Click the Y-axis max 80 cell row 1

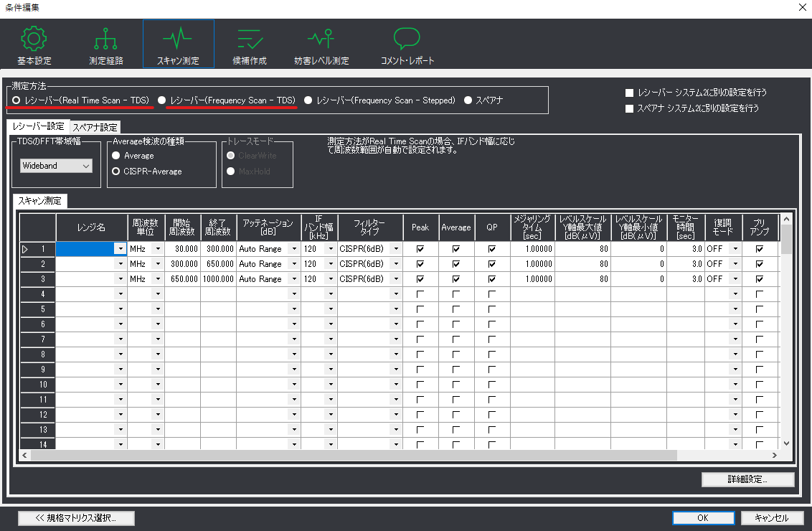[583, 249]
